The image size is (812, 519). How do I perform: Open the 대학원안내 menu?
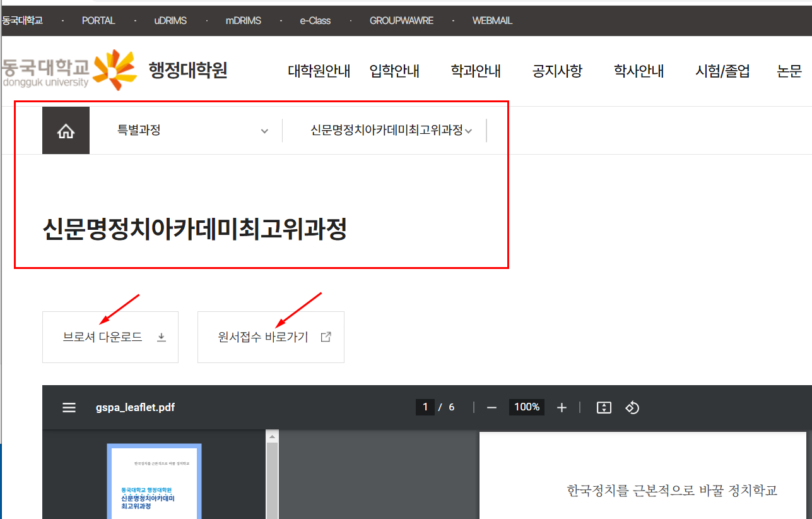[x=319, y=71]
